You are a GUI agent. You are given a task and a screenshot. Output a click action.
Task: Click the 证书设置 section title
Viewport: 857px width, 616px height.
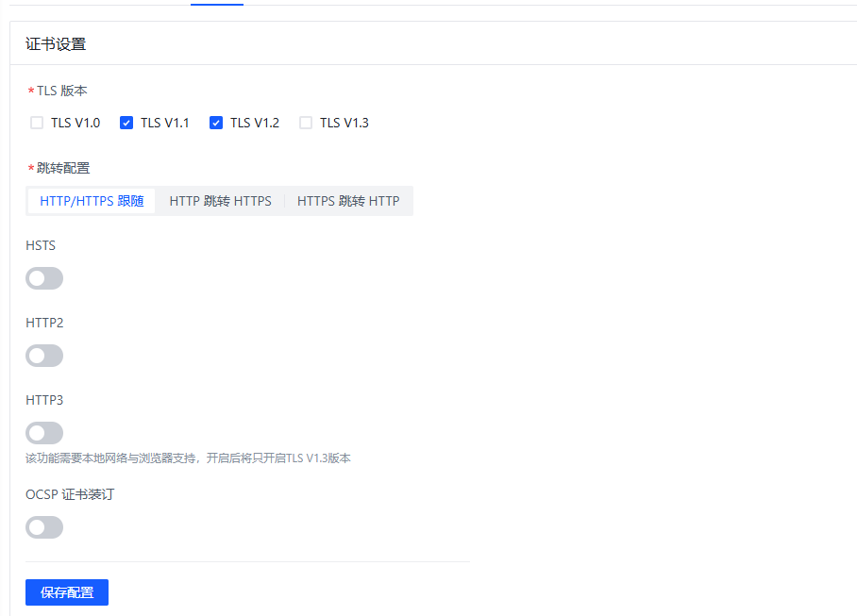(56, 44)
